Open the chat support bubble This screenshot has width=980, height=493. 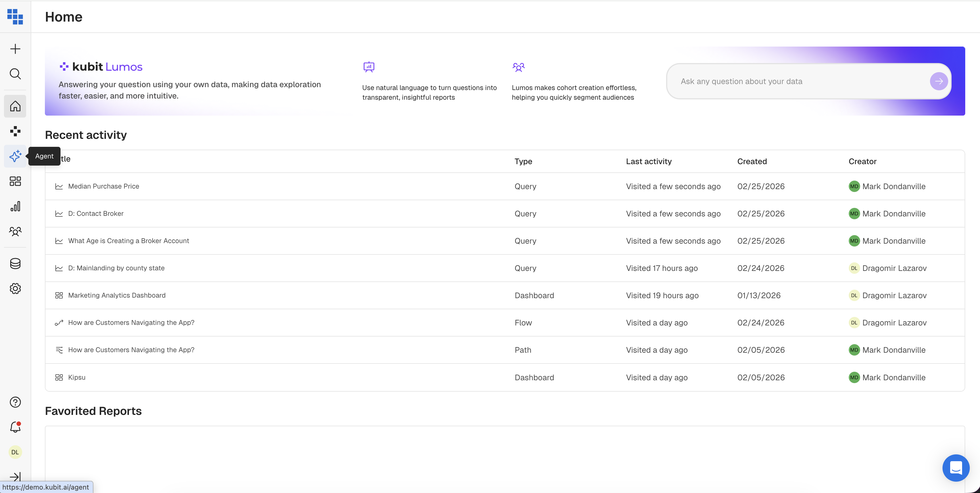956,467
